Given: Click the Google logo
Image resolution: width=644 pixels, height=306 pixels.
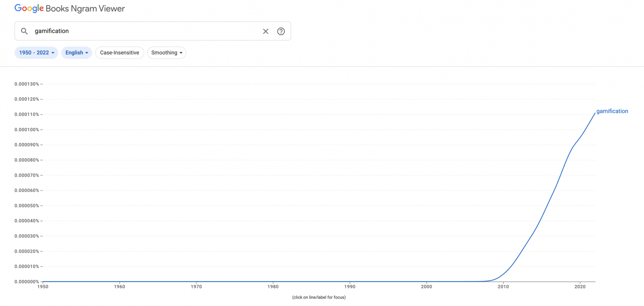Looking at the screenshot, I should [x=29, y=8].
